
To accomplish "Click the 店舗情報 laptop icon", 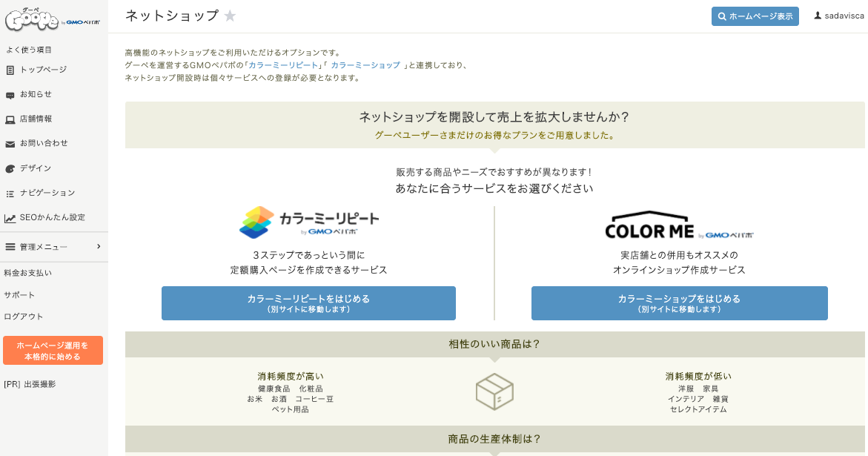I will tap(10, 119).
